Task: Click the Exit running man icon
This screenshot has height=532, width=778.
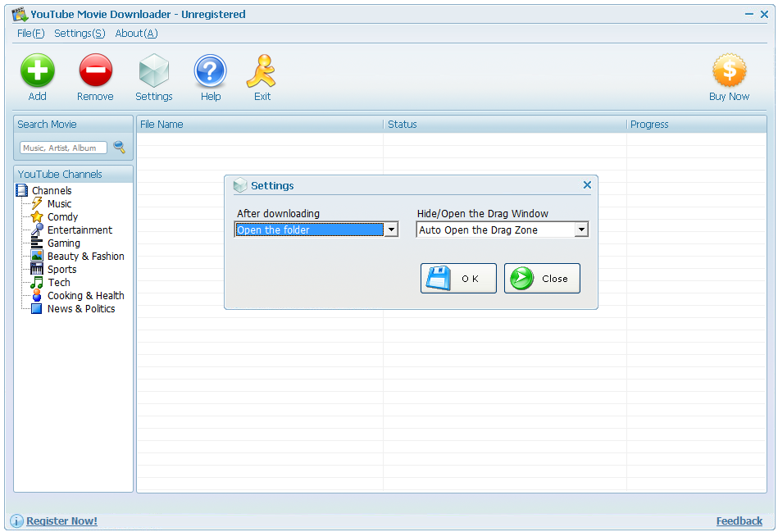Action: (x=262, y=71)
